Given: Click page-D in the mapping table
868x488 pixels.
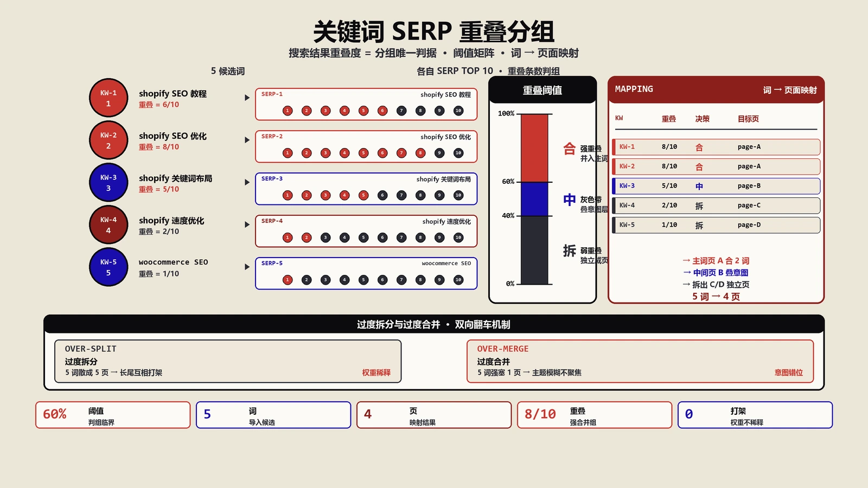Looking at the screenshot, I should coord(749,225).
